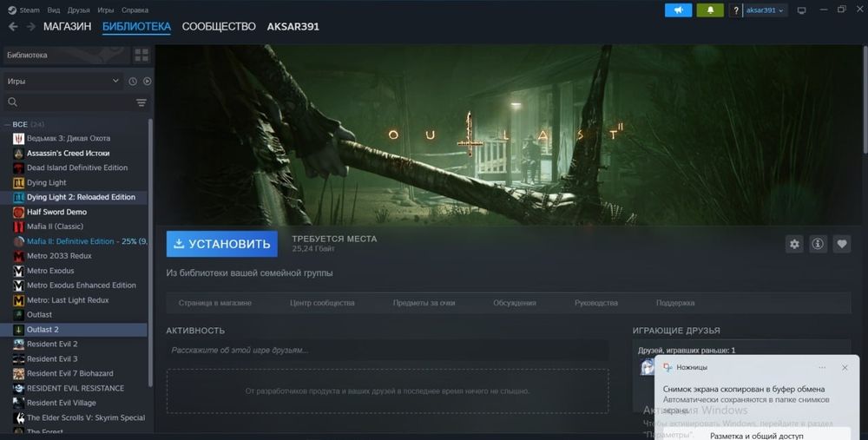Image resolution: width=868 pixels, height=440 pixels.
Task: Show game info icon
Action: click(818, 244)
